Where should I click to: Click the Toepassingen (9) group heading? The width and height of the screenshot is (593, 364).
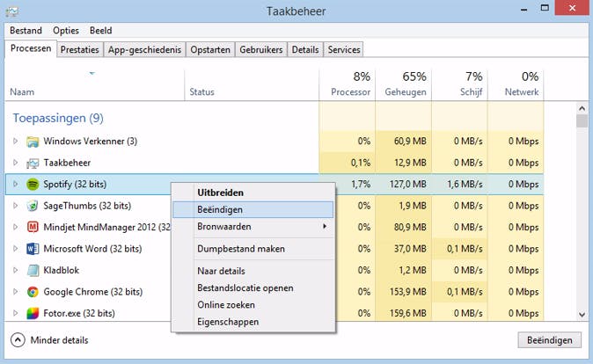pyautogui.click(x=58, y=119)
